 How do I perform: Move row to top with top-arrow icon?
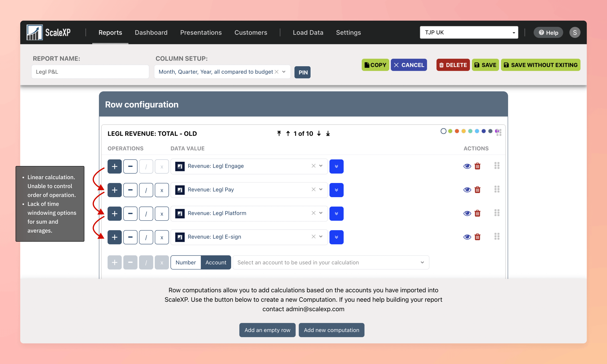279,133
